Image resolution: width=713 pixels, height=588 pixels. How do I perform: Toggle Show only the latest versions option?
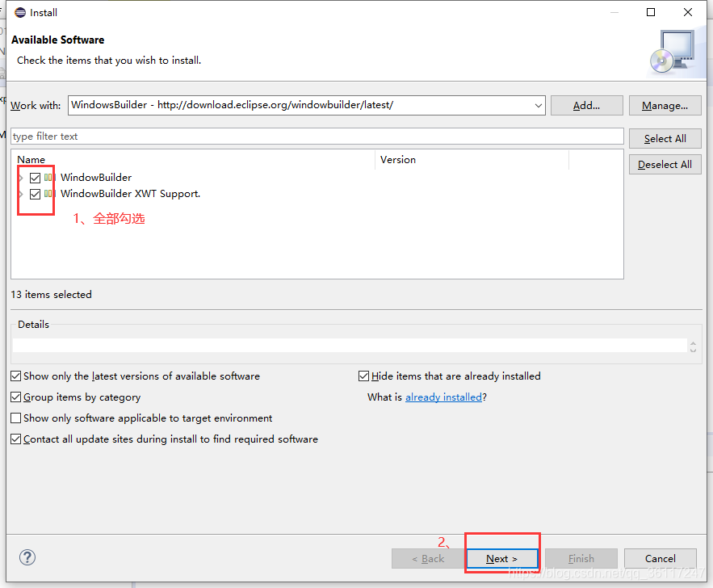[x=16, y=376]
